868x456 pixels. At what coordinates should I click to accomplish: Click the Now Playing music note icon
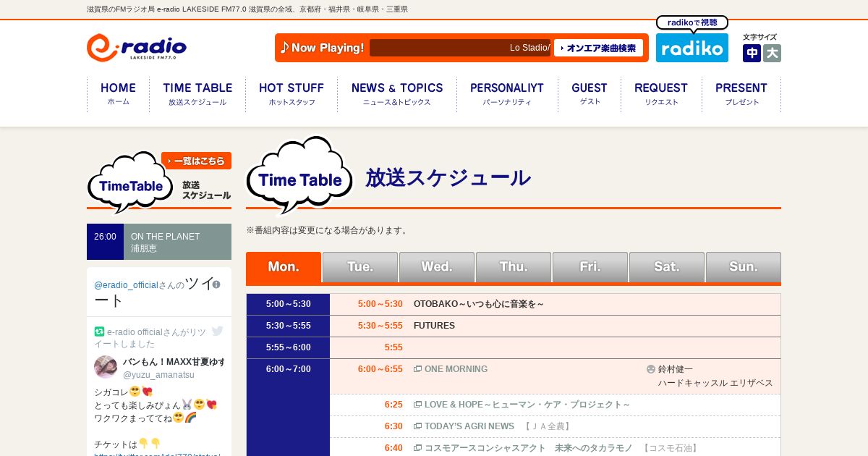pos(285,48)
